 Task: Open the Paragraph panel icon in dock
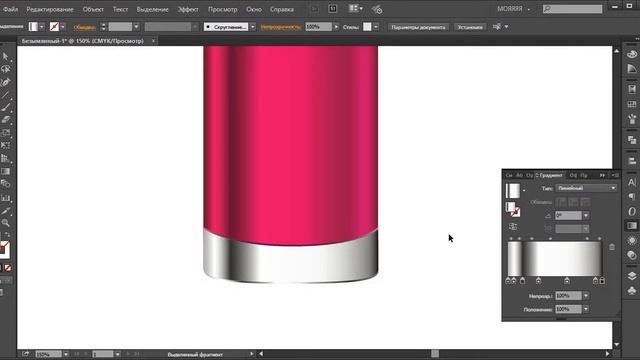pyautogui.click(x=632, y=197)
